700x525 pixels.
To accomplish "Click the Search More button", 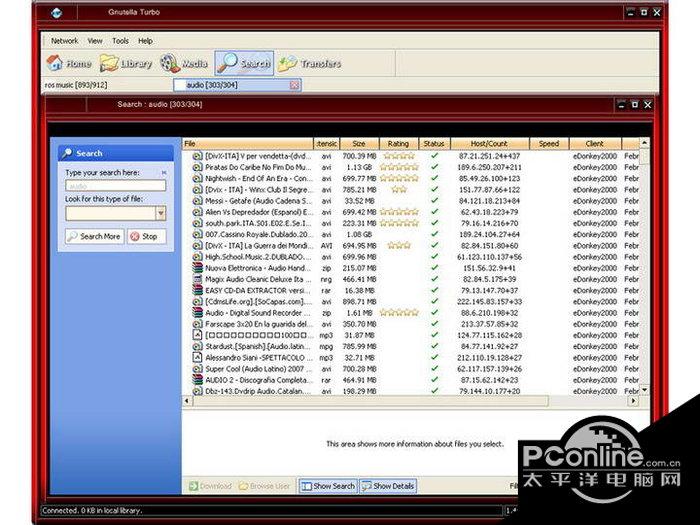I will pyautogui.click(x=95, y=236).
